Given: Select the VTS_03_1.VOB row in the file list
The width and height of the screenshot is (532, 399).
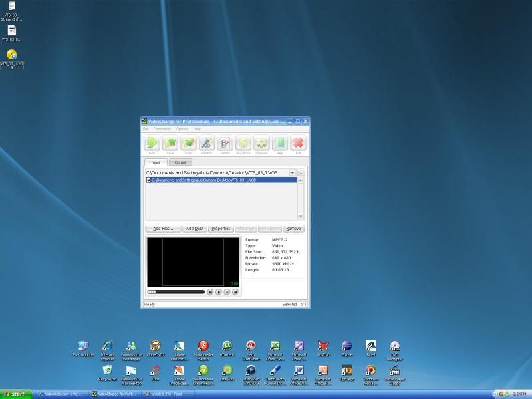Looking at the screenshot, I should point(221,180).
